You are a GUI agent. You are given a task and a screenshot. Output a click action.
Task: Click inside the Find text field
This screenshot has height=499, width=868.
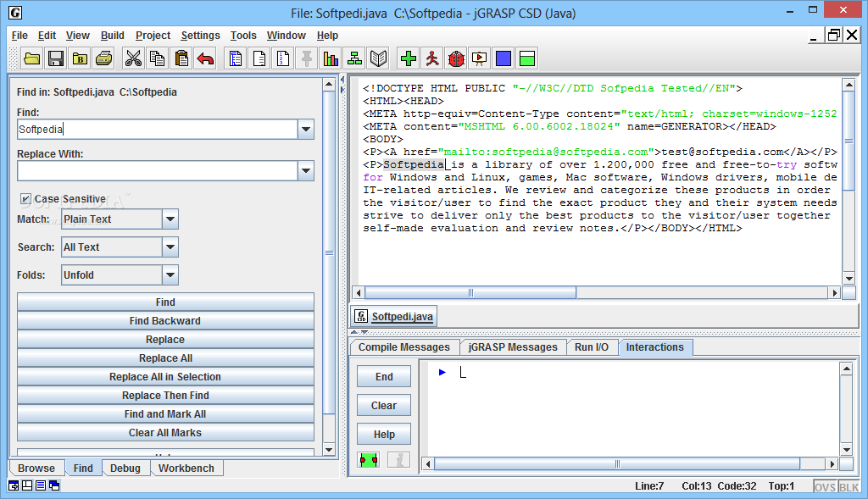[158, 130]
